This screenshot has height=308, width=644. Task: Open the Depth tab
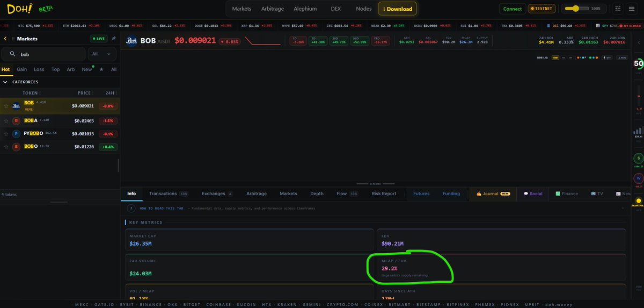[317, 194]
